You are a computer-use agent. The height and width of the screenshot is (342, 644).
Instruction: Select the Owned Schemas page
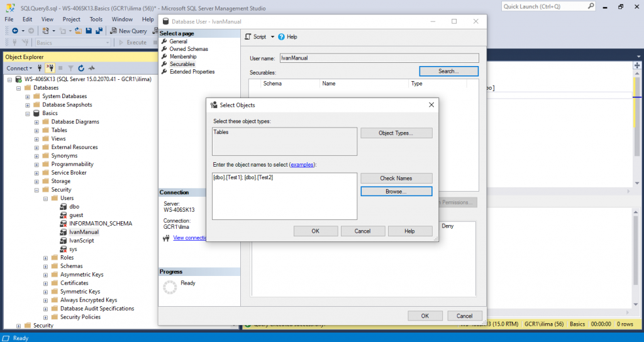click(x=189, y=49)
